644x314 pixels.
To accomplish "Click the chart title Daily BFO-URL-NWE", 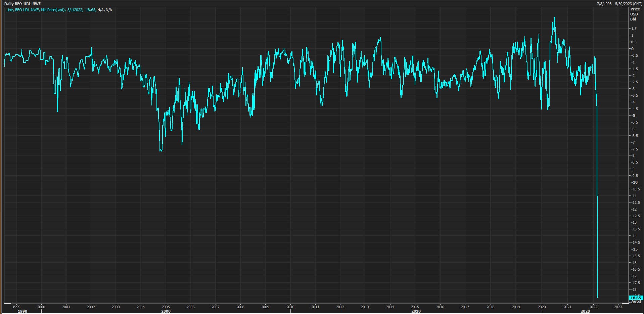I will tap(22, 4).
